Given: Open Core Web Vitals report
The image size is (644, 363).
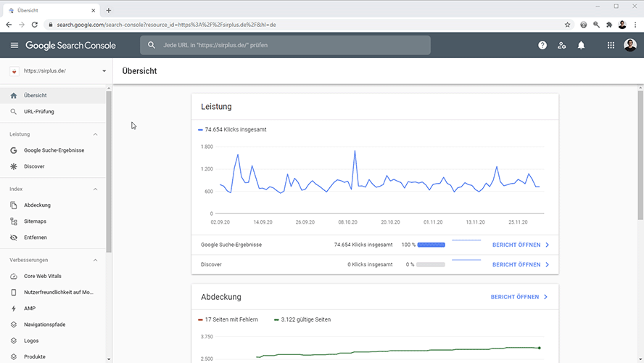Looking at the screenshot, I should click(x=52, y=277).
